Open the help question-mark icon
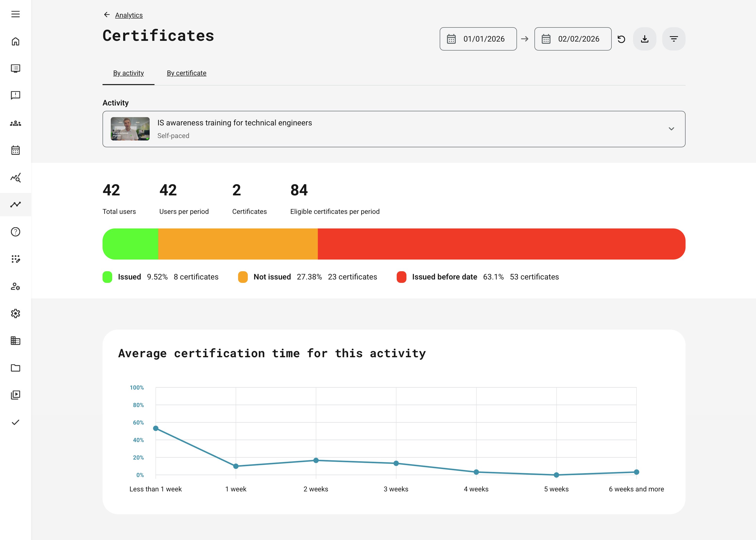The height and width of the screenshot is (540, 756). (x=15, y=232)
